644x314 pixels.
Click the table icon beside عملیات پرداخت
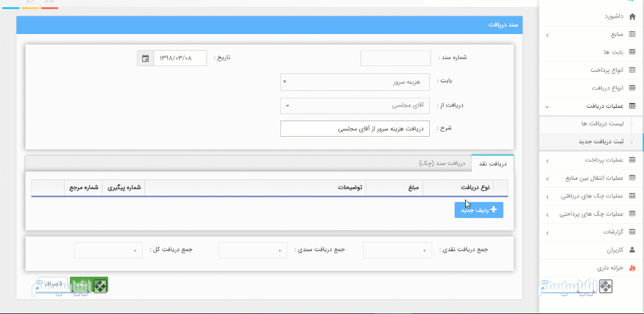tap(632, 160)
